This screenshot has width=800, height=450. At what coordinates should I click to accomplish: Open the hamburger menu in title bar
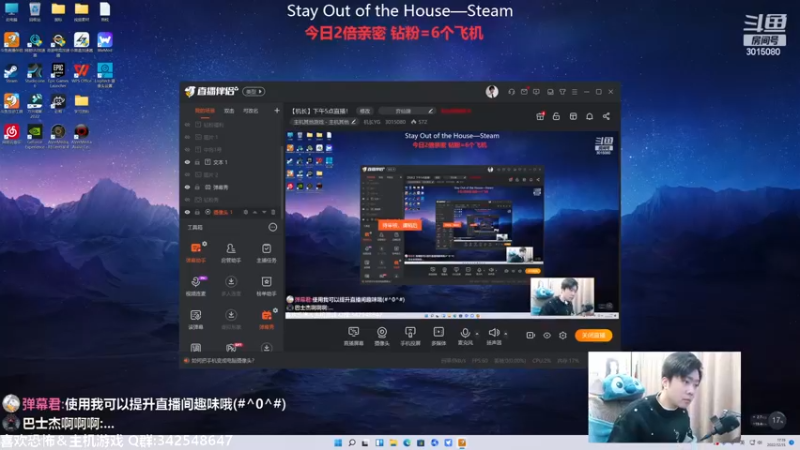click(574, 92)
